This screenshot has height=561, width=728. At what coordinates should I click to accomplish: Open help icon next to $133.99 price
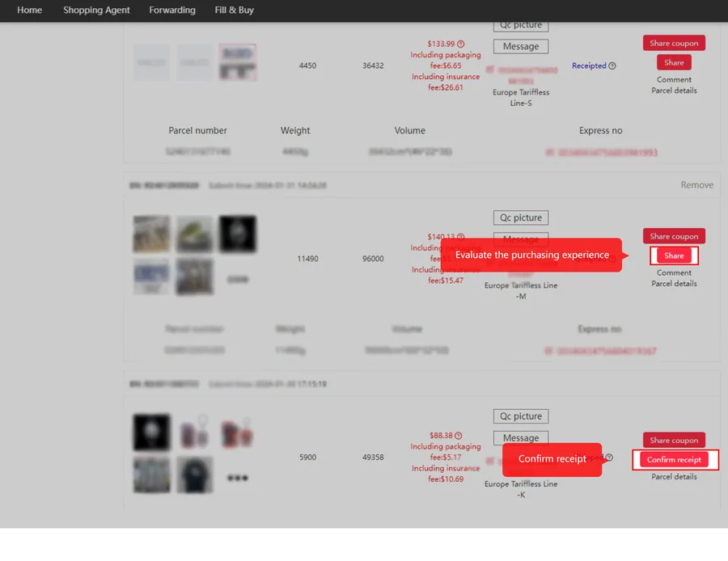[x=460, y=44]
